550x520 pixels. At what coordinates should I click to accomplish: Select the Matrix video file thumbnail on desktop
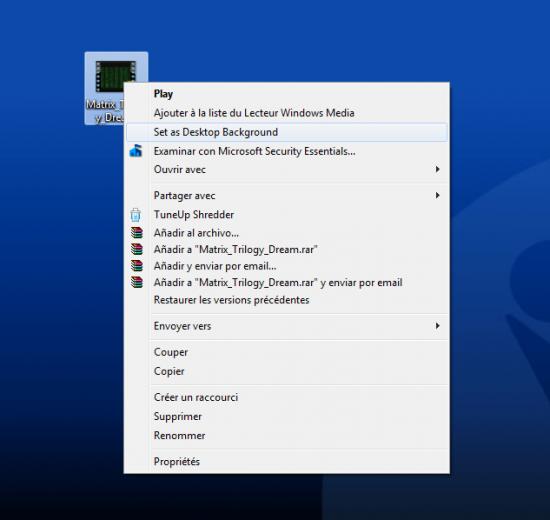pyautogui.click(x=116, y=76)
